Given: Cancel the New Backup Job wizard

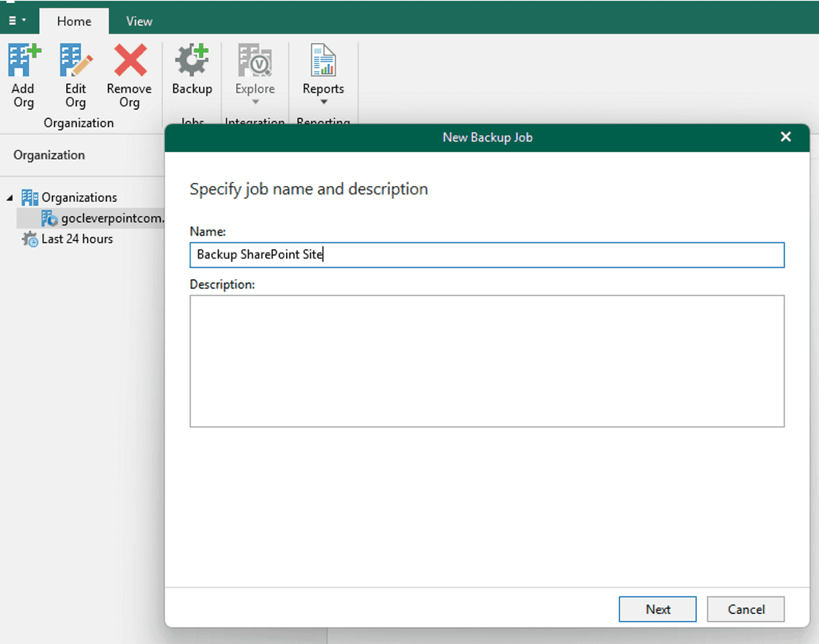Looking at the screenshot, I should coord(745,609).
